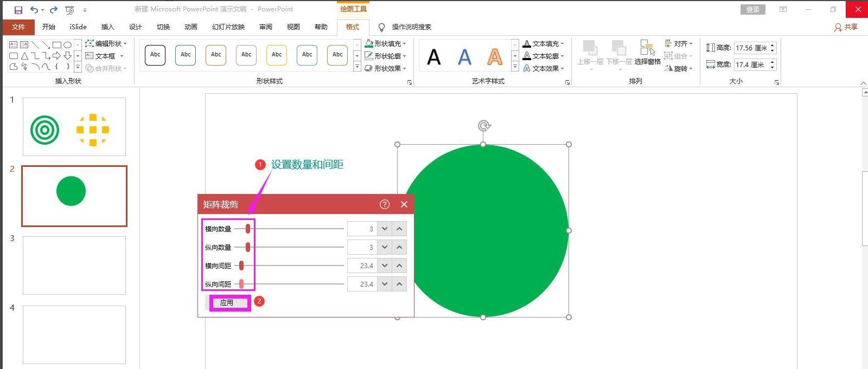The width and height of the screenshot is (868, 369).
Task: Undo the last action
Action: 34,10
